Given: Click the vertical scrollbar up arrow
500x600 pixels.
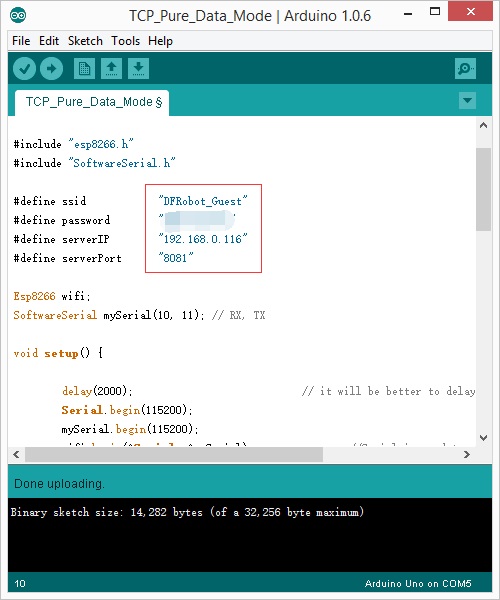Looking at the screenshot, I should [484, 125].
